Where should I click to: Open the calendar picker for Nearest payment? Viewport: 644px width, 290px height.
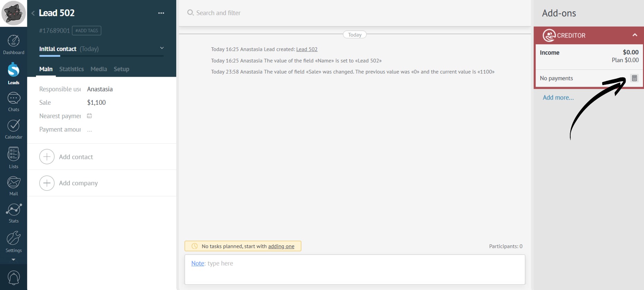click(x=89, y=116)
